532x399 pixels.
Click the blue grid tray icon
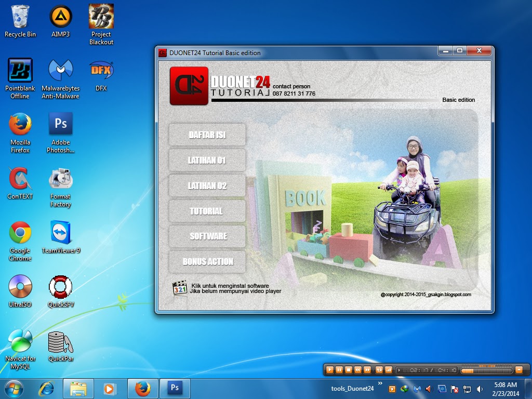pos(442,389)
